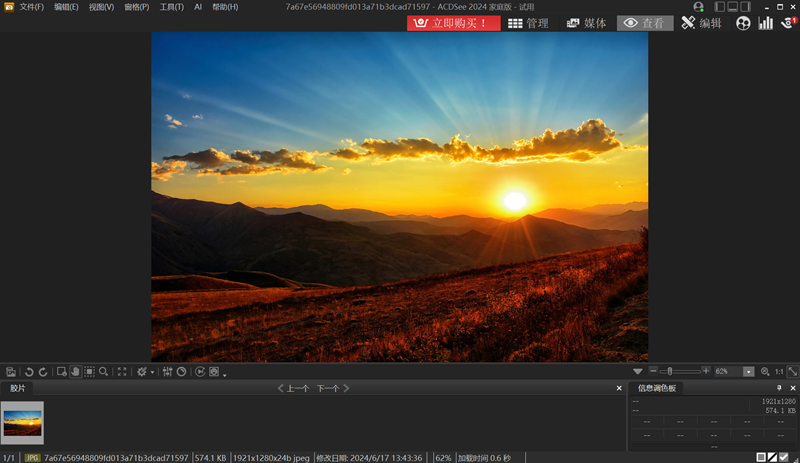Close the filmstrip pane

click(619, 388)
